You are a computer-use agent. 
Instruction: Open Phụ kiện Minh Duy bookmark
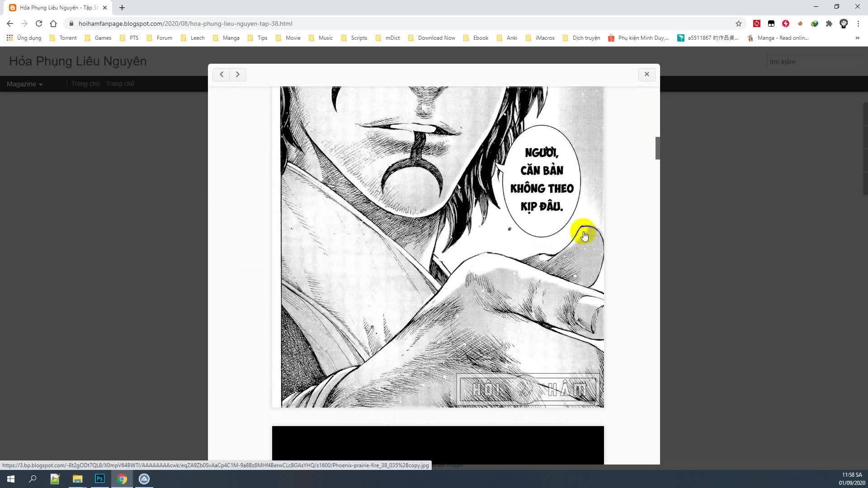(x=638, y=38)
